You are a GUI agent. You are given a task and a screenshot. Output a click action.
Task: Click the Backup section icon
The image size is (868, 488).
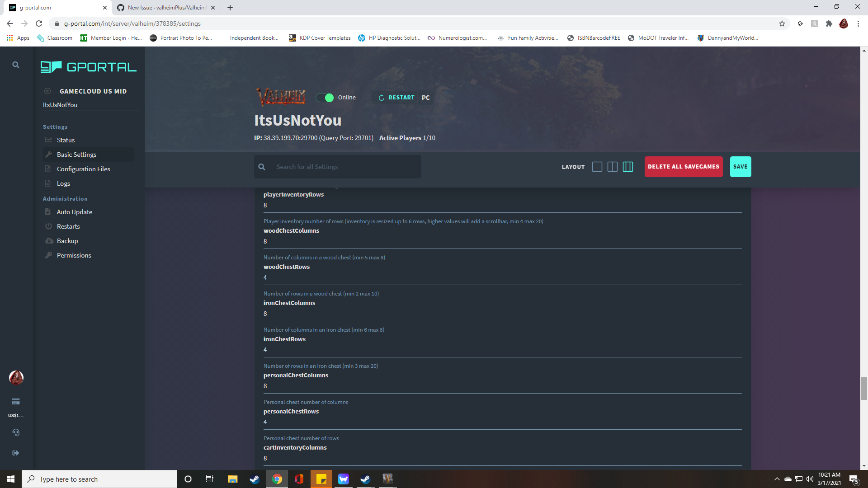(49, 240)
